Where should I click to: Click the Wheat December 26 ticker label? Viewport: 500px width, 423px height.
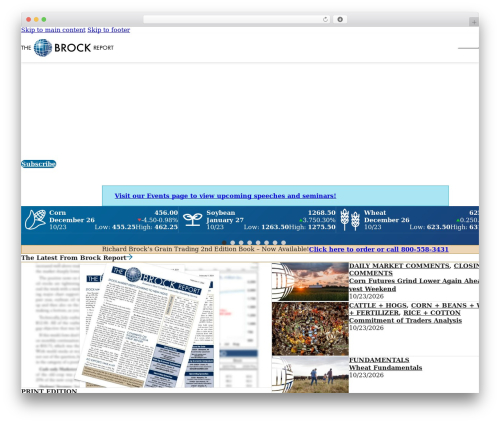387,216
